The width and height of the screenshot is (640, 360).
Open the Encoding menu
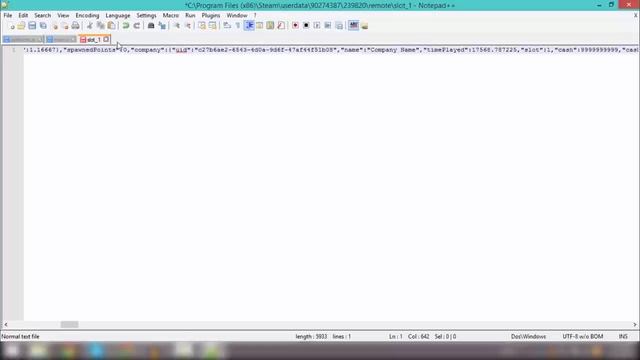87,16
